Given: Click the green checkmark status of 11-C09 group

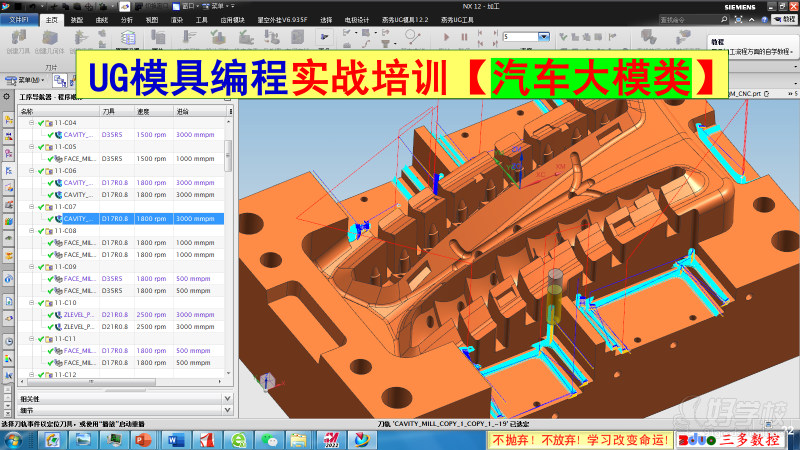Looking at the screenshot, I should point(39,267).
